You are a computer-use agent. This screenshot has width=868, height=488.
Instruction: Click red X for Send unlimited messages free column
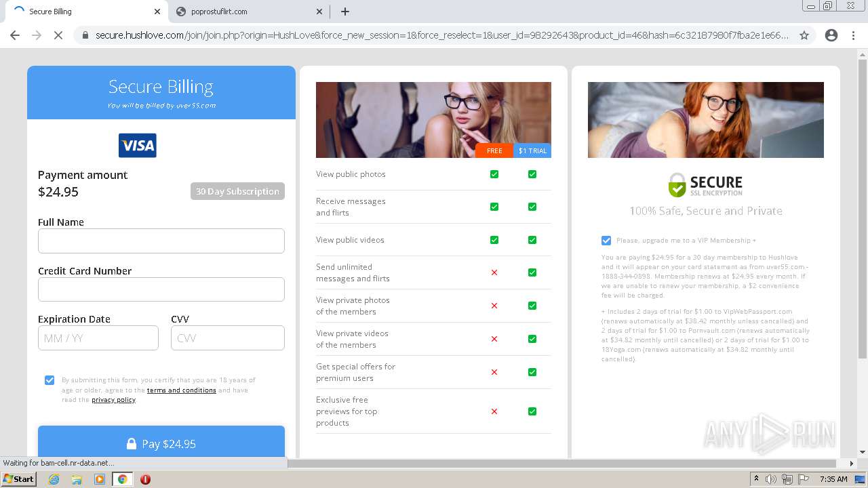point(494,272)
